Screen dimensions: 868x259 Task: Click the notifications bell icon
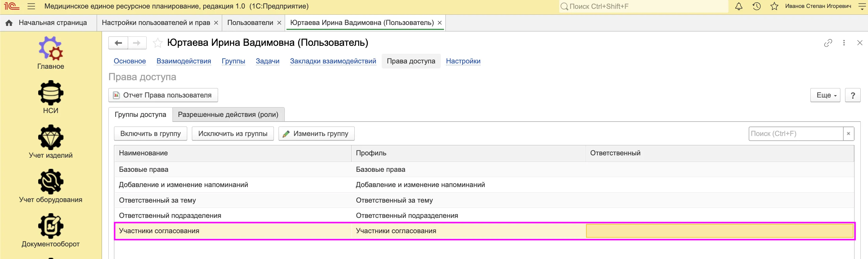point(739,6)
